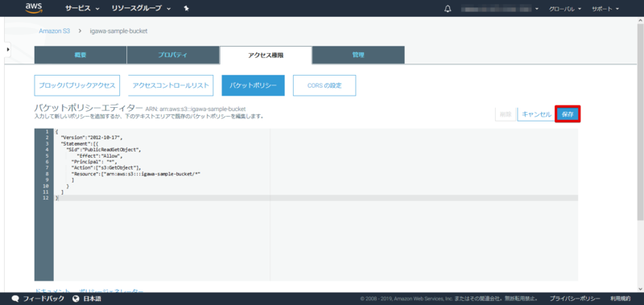Click the "Principal": "*" line

pos(94,162)
